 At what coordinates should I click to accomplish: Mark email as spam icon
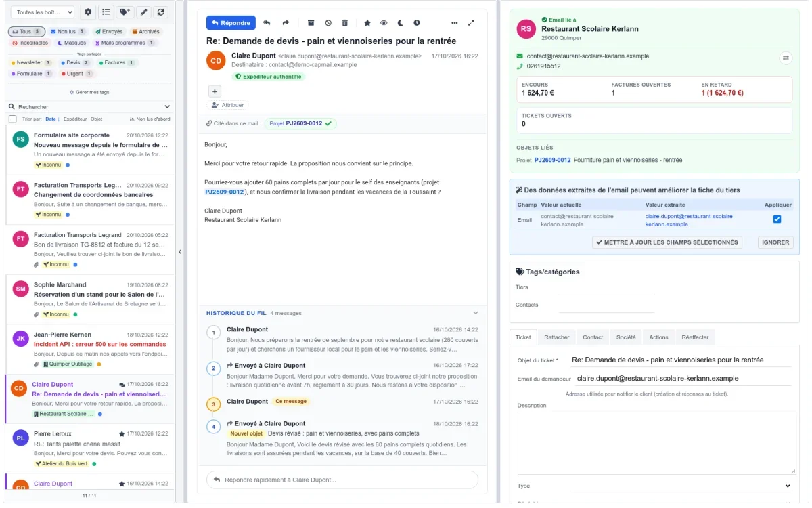pyautogui.click(x=328, y=23)
